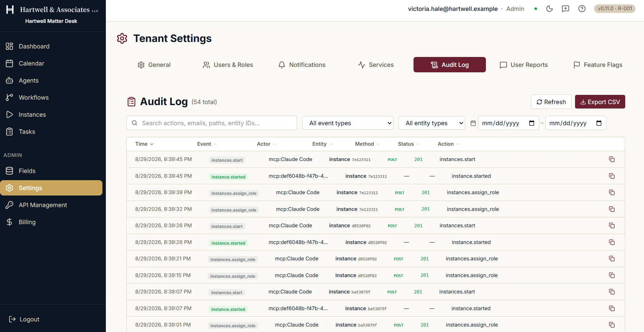This screenshot has height=332, width=644.
Task: Select the Audit Log tab
Action: coord(450,65)
